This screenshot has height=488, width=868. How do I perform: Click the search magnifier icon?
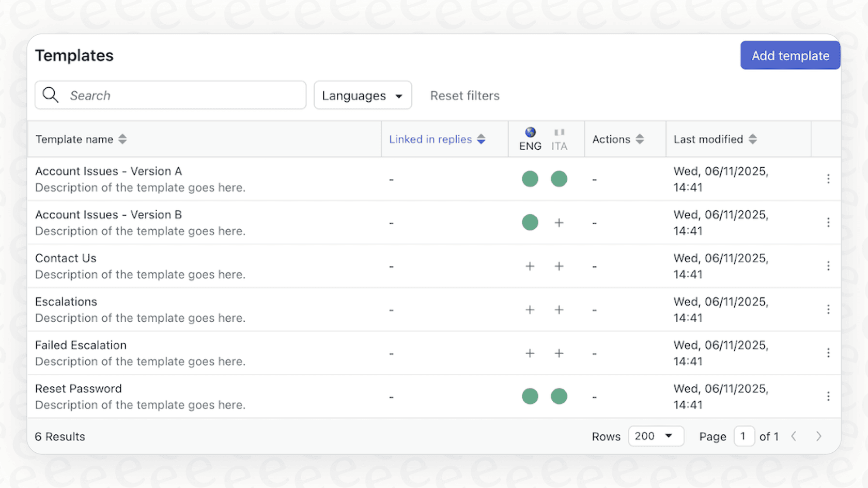click(50, 95)
